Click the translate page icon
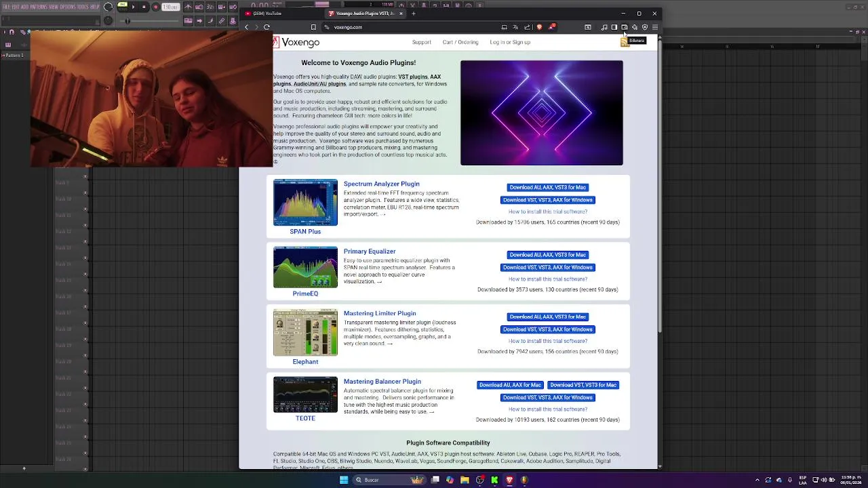868x488 pixels. point(515,27)
